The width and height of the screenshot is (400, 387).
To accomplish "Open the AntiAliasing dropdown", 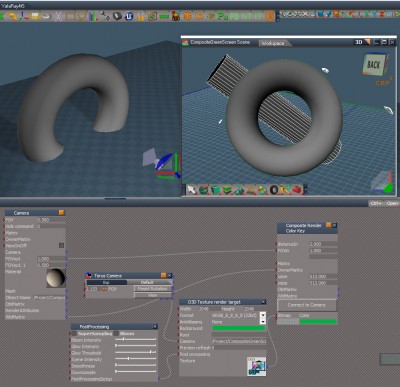I will click(x=263, y=322).
